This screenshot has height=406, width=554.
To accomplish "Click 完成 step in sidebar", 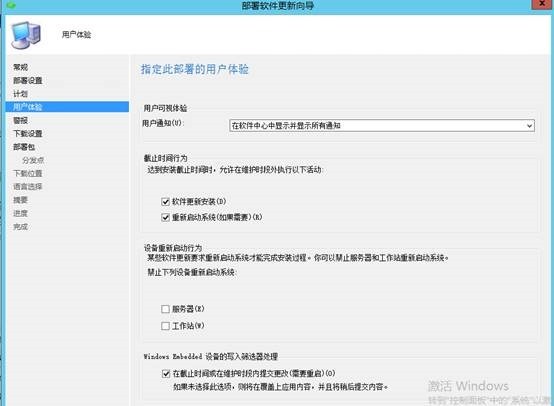I will [20, 226].
